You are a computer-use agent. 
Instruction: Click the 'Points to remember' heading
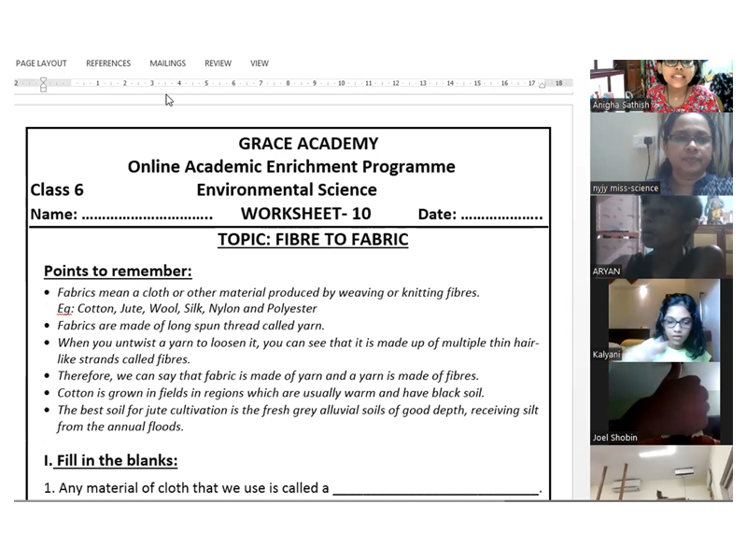(x=118, y=272)
